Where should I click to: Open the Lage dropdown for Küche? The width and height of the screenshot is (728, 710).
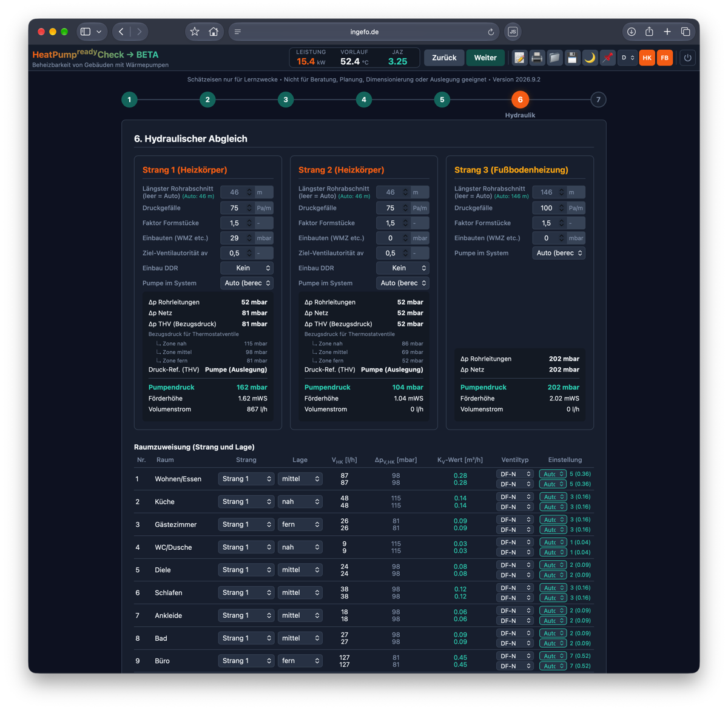coord(300,502)
